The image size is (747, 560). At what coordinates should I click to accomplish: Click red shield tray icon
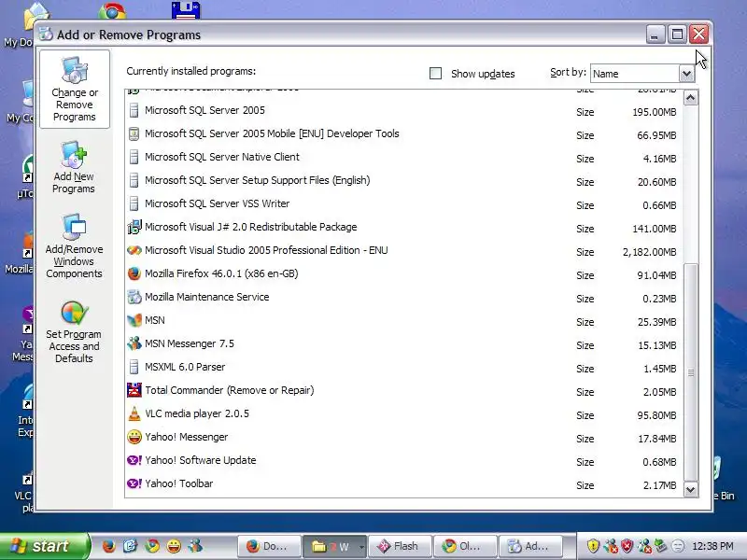pos(627,546)
